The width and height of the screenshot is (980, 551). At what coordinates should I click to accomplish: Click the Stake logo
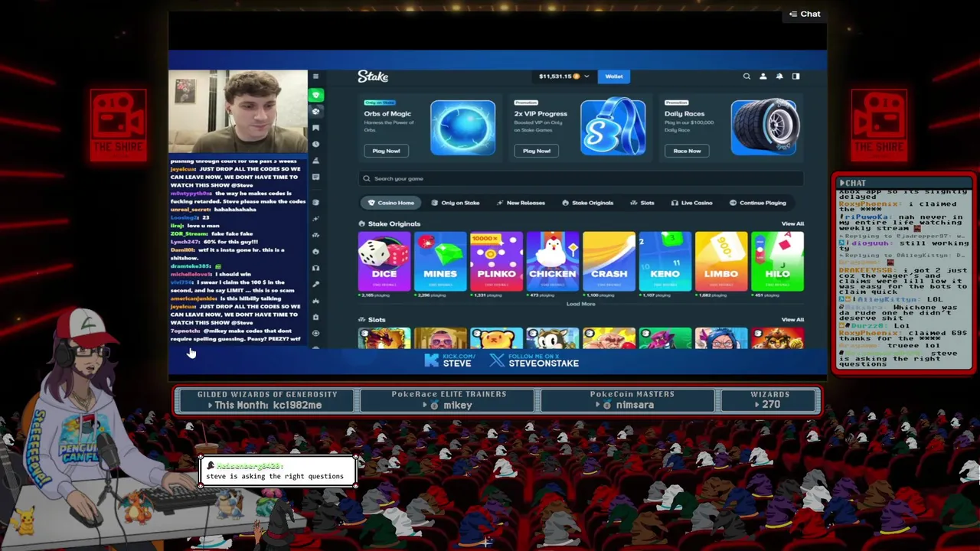coord(373,77)
